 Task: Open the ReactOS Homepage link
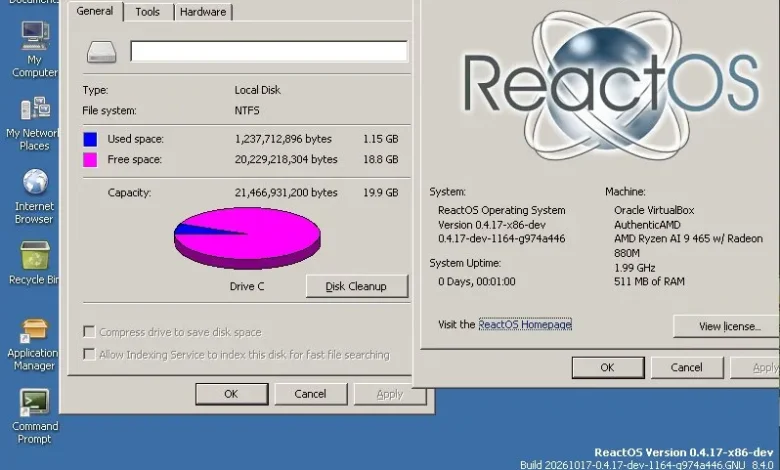[x=525, y=324]
